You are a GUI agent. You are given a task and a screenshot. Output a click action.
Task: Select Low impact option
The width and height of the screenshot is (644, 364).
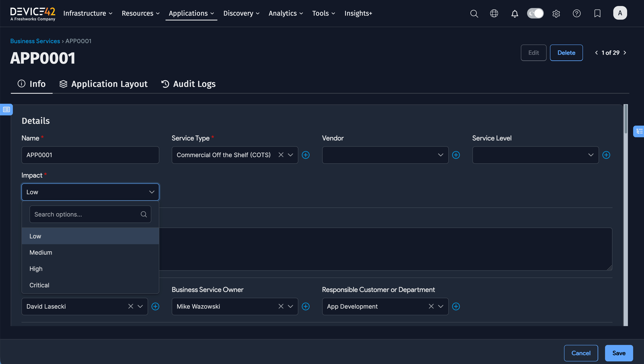point(90,236)
